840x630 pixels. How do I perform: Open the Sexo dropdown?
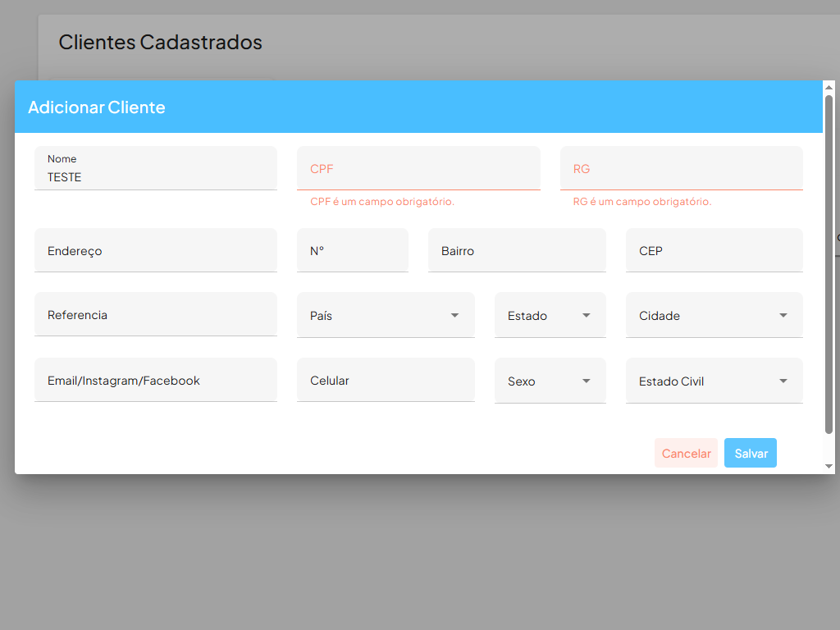point(550,381)
